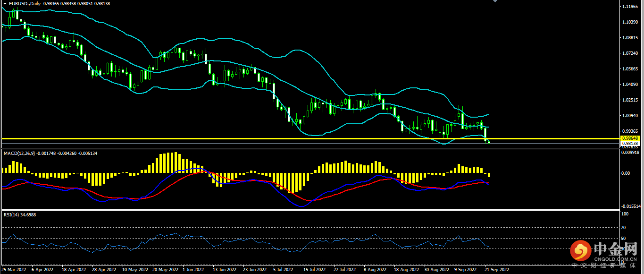Click the 18 Apr 2022 date label
The image size is (644, 274).
pos(73,270)
